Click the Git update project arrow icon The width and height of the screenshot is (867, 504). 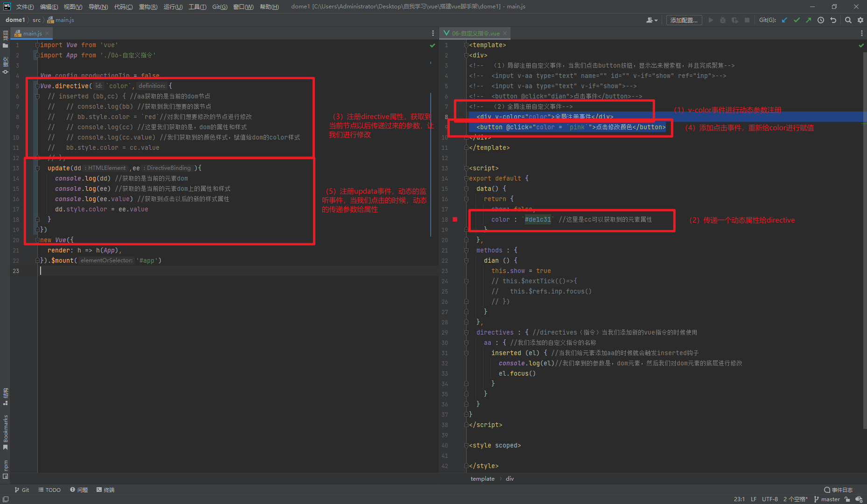[784, 20]
